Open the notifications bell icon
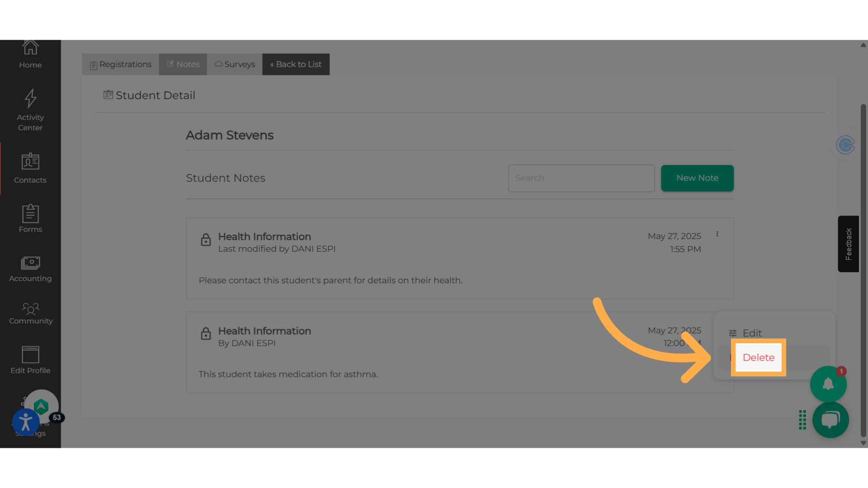The width and height of the screenshot is (868, 488). [x=828, y=384]
